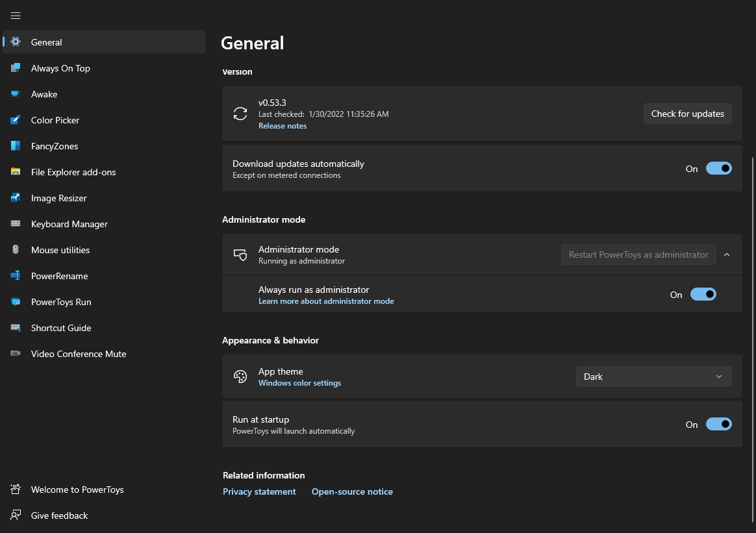Open Awake settings via its icon
The image size is (756, 533).
(x=16, y=94)
